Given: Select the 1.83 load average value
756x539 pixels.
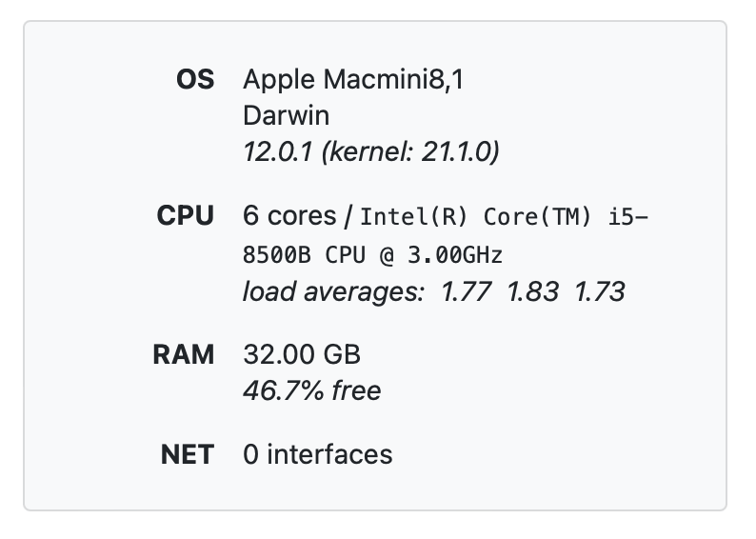Looking at the screenshot, I should pyautogui.click(x=532, y=291).
